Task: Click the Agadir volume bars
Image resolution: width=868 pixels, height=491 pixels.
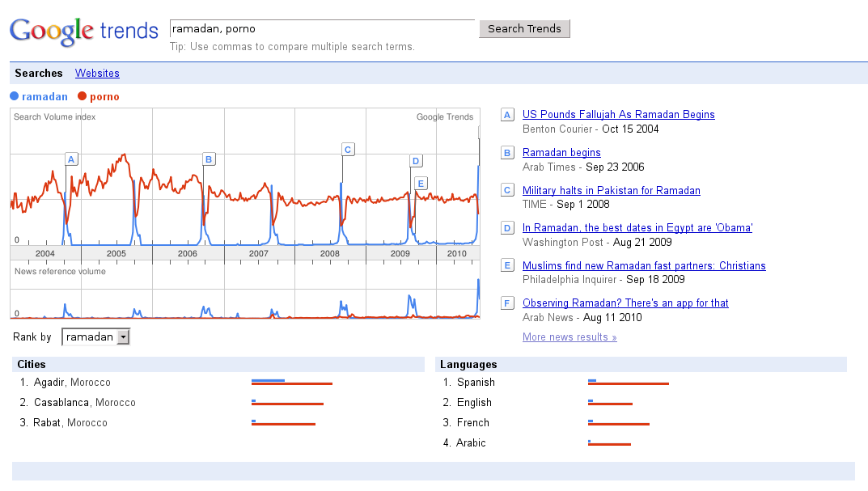Action: coord(292,382)
